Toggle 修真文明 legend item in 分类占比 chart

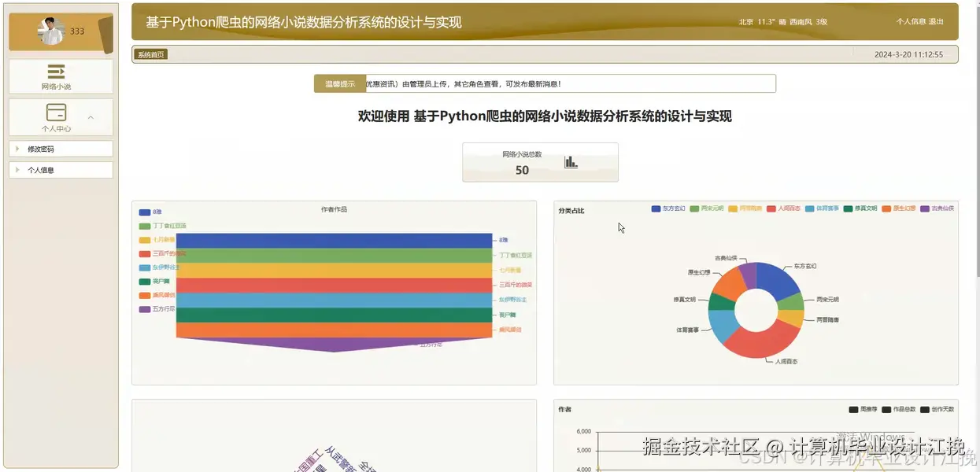point(860,208)
